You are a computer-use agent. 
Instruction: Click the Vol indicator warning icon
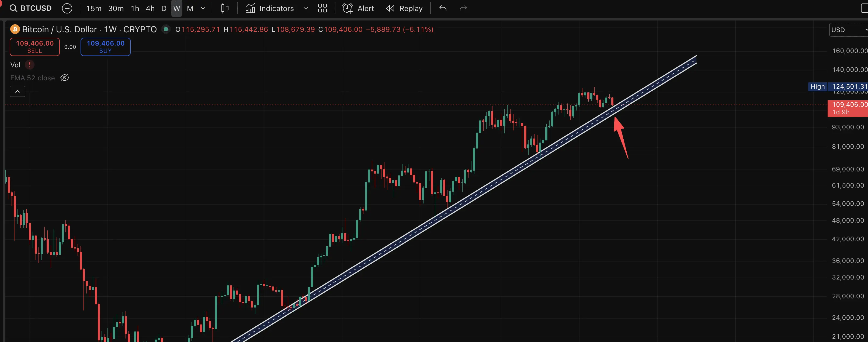[x=30, y=65]
